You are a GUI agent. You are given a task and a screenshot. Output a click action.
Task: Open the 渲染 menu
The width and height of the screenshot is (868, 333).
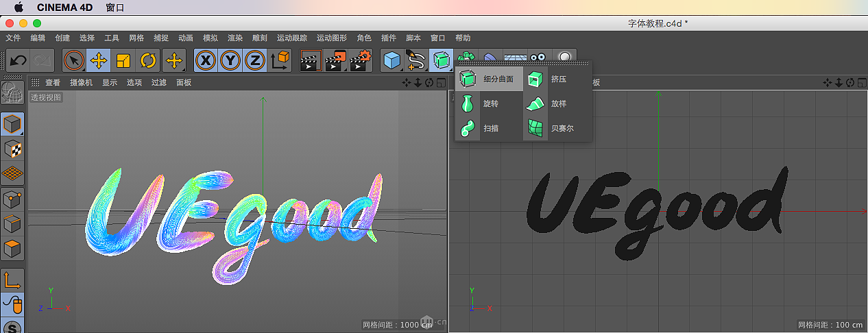[235, 38]
